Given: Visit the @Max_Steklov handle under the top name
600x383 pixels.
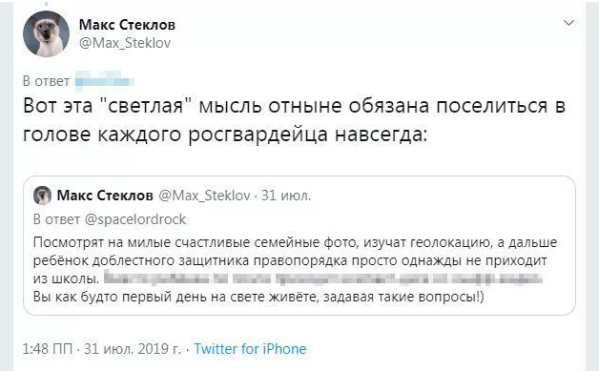Looking at the screenshot, I should tap(125, 43).
